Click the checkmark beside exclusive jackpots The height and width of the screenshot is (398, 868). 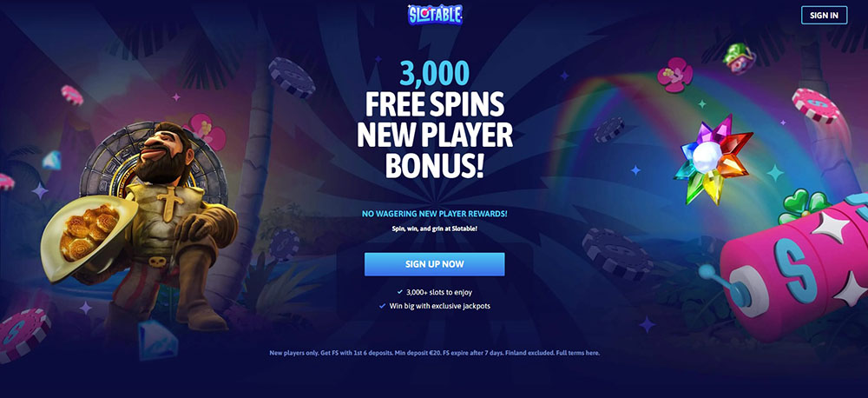[383, 305]
